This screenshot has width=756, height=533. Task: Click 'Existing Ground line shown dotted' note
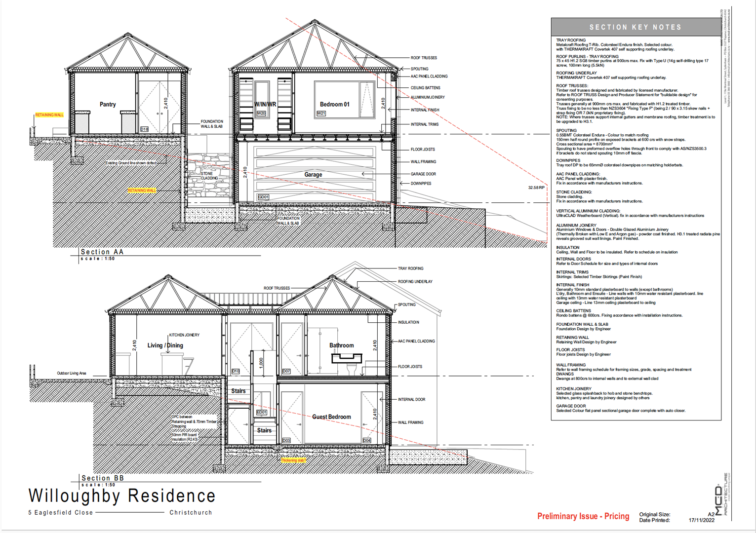pos(130,163)
